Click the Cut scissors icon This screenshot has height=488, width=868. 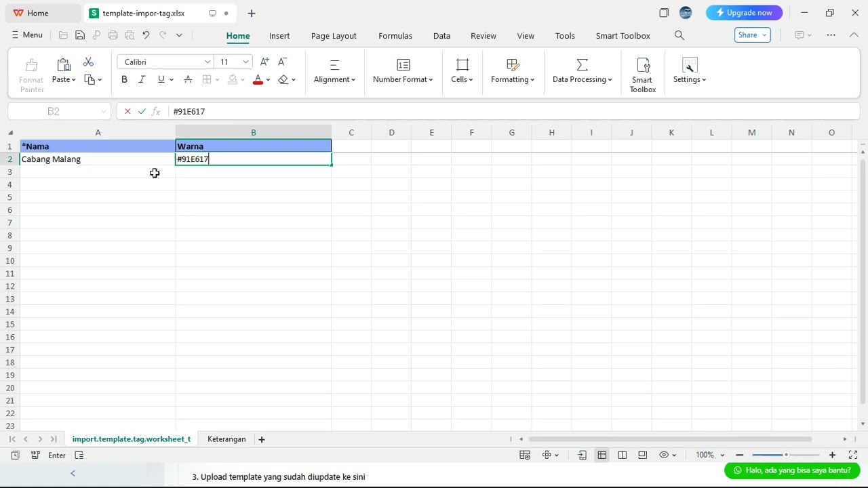88,62
